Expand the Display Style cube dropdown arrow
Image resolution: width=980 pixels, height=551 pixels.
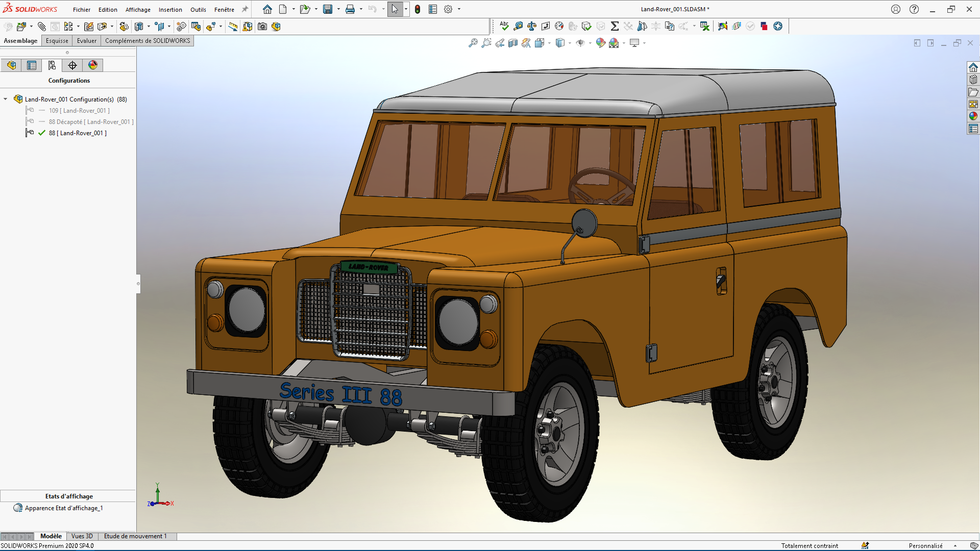tap(570, 43)
